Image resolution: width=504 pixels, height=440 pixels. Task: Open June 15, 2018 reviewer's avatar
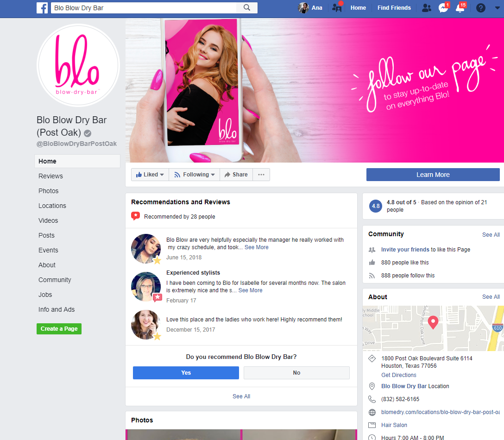pyautogui.click(x=146, y=248)
